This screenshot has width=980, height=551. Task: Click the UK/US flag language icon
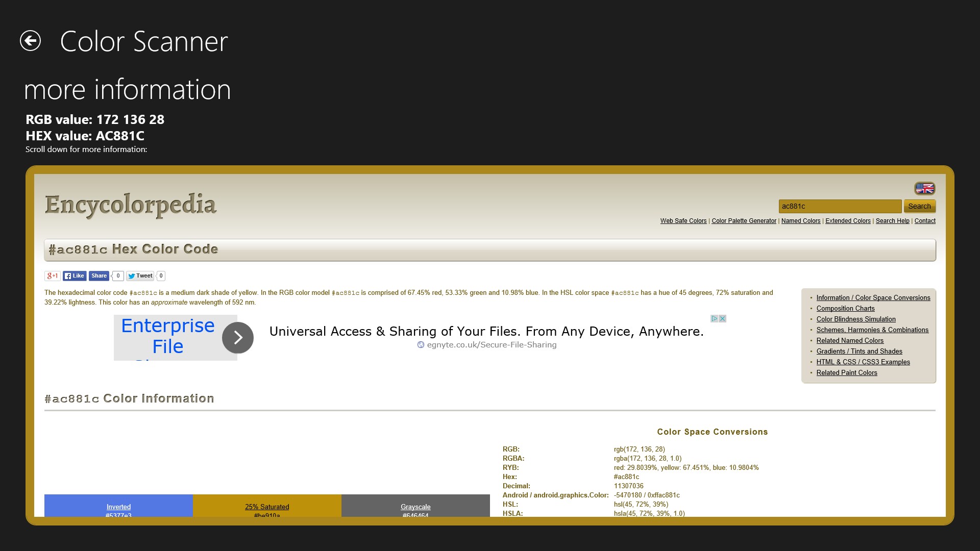click(924, 189)
